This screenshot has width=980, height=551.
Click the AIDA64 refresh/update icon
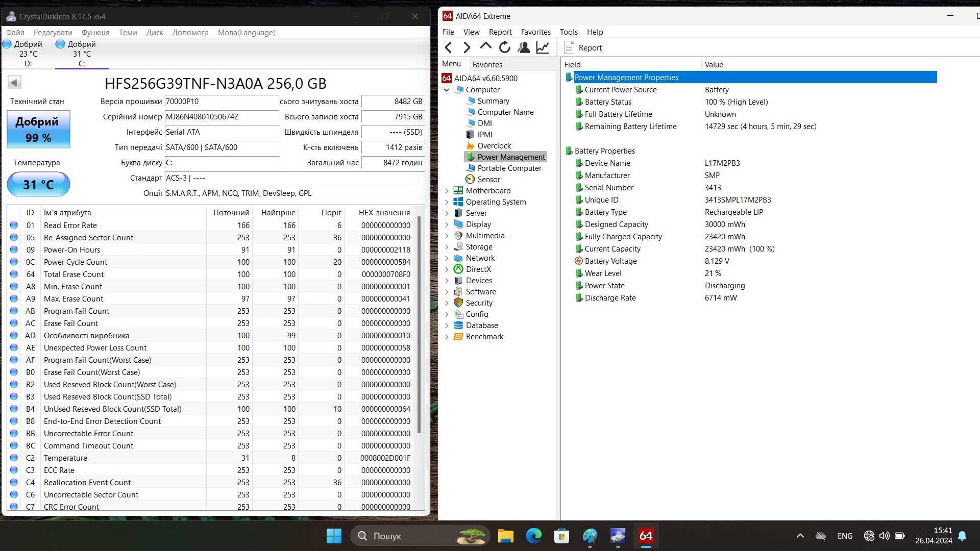[x=504, y=47]
